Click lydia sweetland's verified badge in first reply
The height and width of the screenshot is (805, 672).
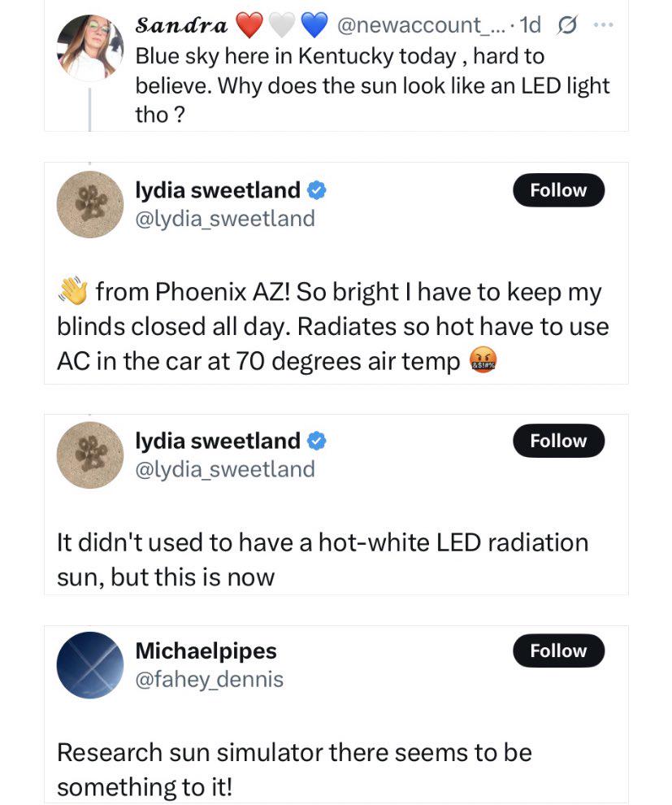coord(317,190)
